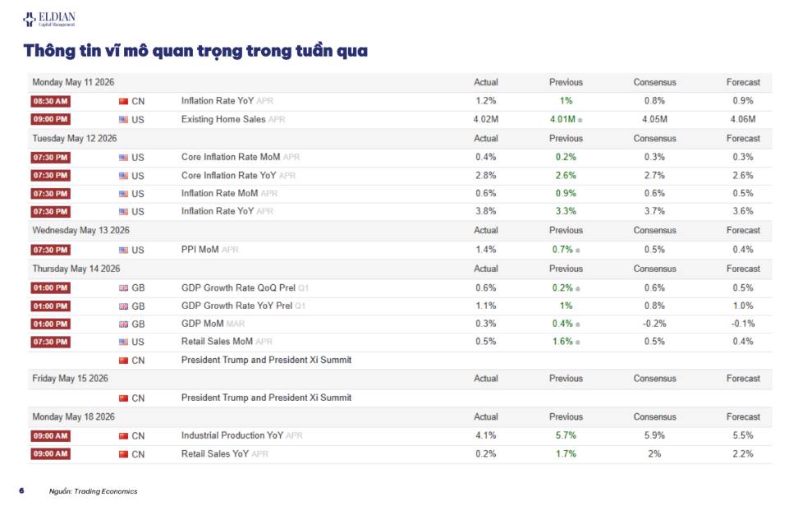Click the revision dot next to PPI previous 0.7%
The width and height of the screenshot is (812, 506).
pyautogui.click(x=577, y=251)
